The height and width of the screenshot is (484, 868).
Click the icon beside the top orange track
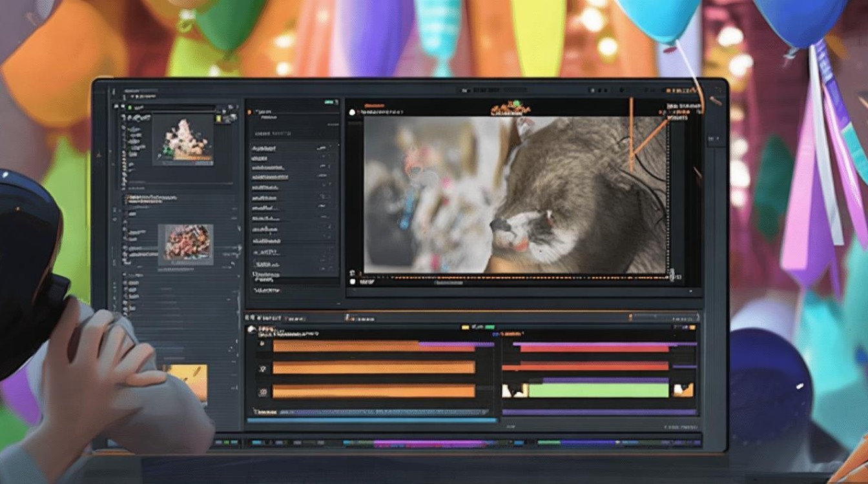262,345
